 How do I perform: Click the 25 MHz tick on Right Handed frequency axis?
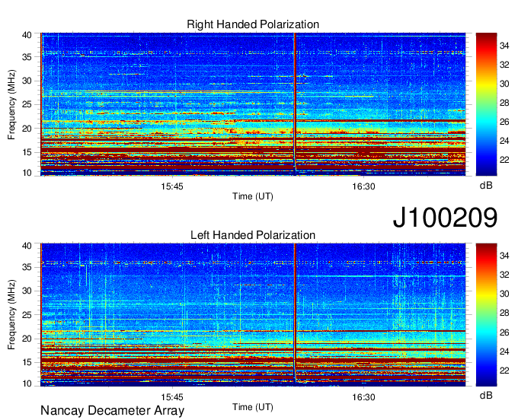(x=27, y=104)
